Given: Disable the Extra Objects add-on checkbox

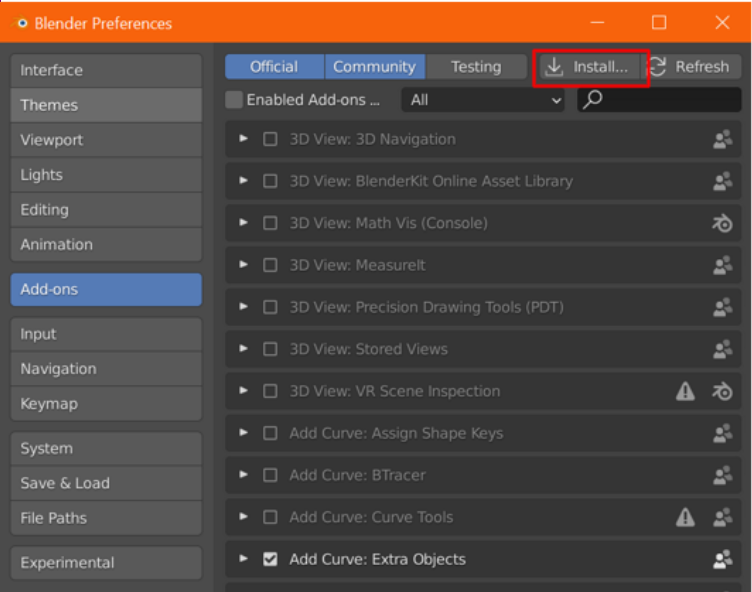Looking at the screenshot, I should [x=270, y=559].
